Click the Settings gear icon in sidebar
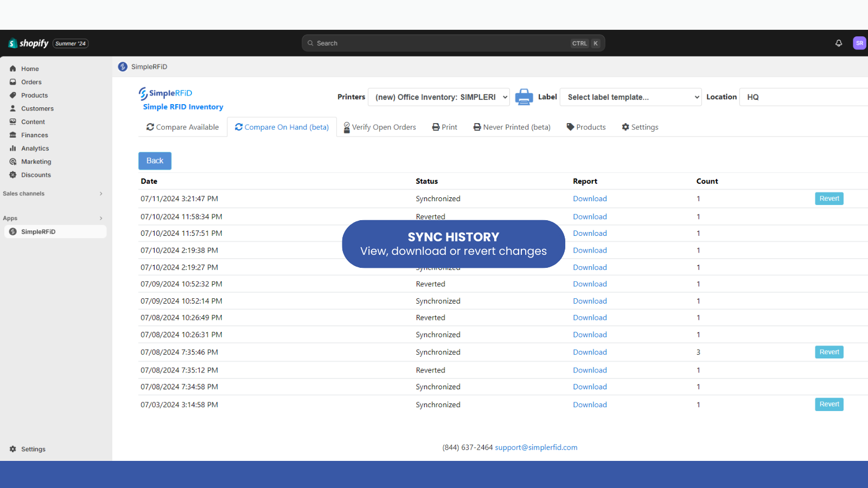This screenshot has height=488, width=868. [13, 449]
